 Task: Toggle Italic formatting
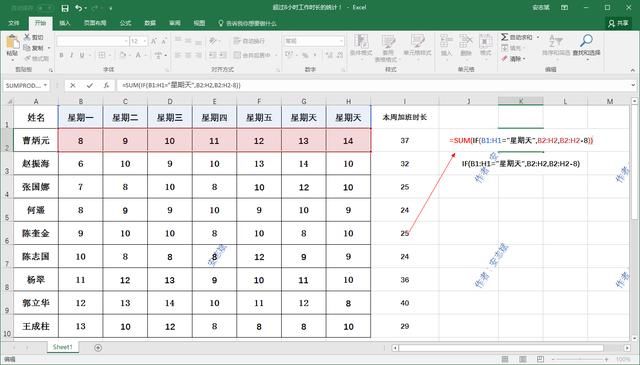click(72, 55)
